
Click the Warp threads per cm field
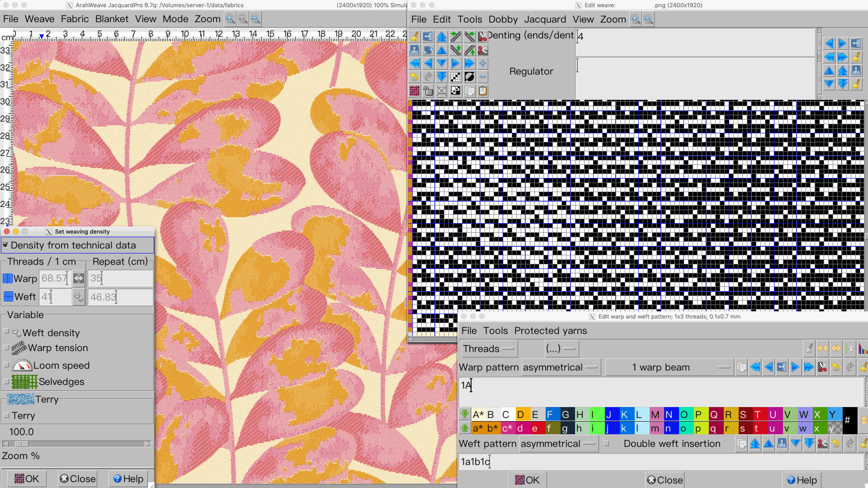coord(55,279)
